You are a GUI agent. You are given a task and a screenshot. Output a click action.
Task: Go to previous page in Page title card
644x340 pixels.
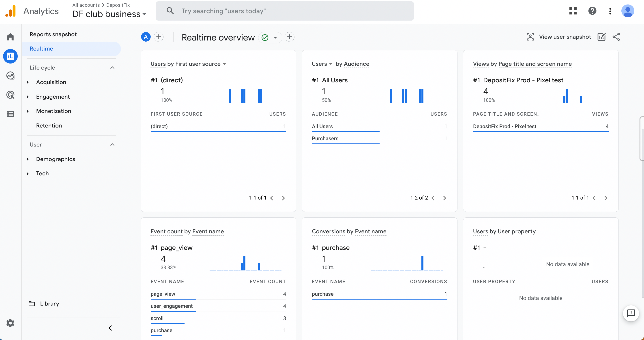point(594,198)
